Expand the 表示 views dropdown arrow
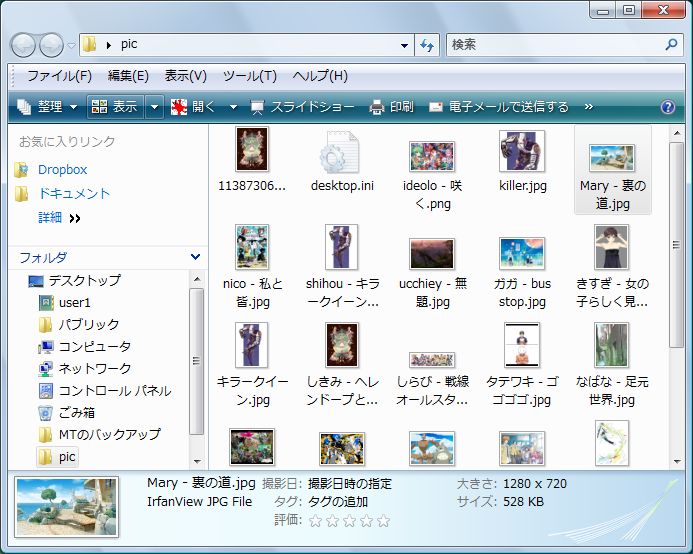This screenshot has height=554, width=693. [154, 107]
